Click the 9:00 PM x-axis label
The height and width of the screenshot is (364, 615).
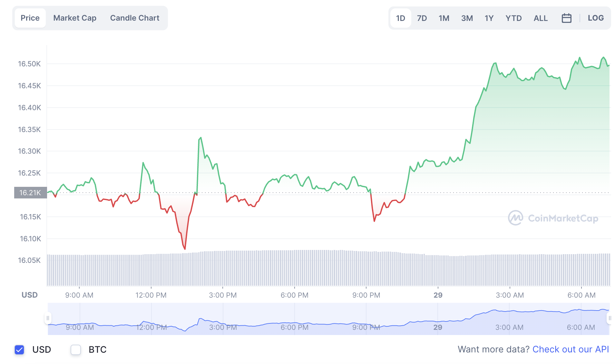click(366, 295)
